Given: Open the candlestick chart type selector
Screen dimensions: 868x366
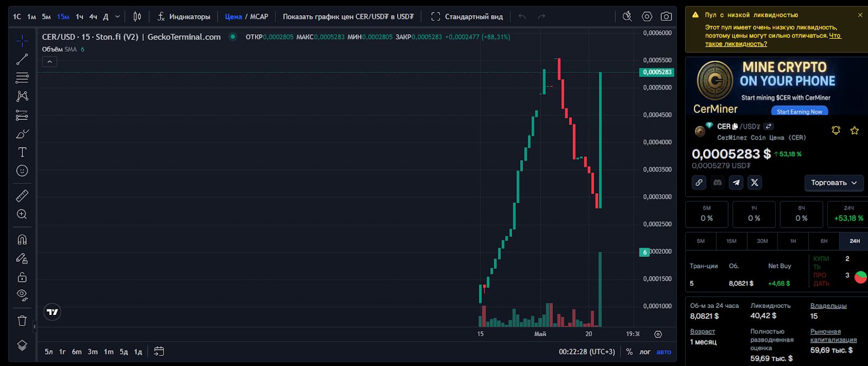Looking at the screenshot, I should [x=137, y=17].
